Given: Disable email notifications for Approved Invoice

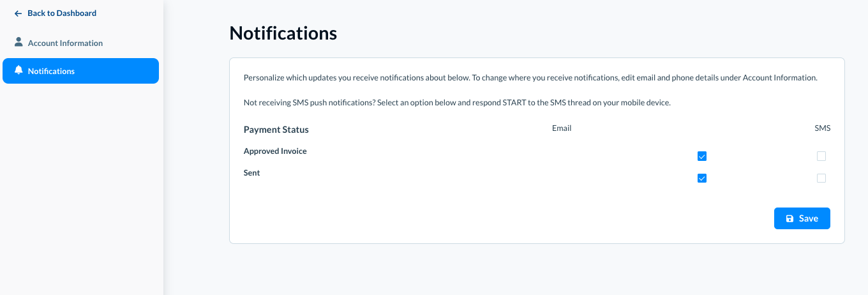Looking at the screenshot, I should point(702,156).
